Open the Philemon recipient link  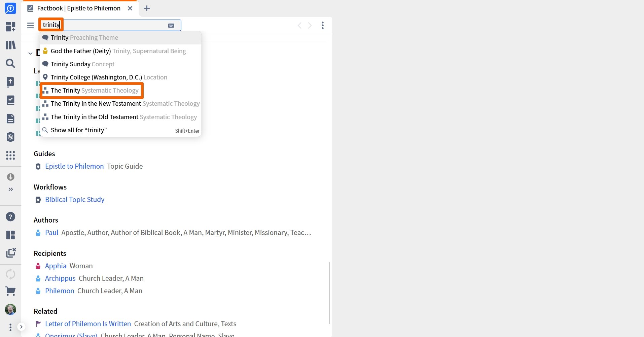(60, 291)
